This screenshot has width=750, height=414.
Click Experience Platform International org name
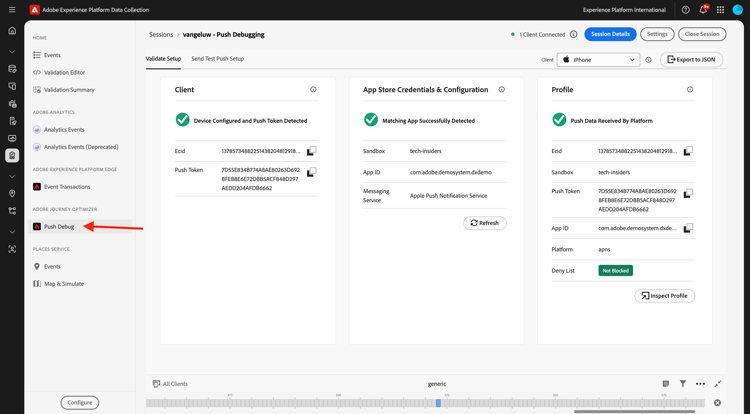624,10
